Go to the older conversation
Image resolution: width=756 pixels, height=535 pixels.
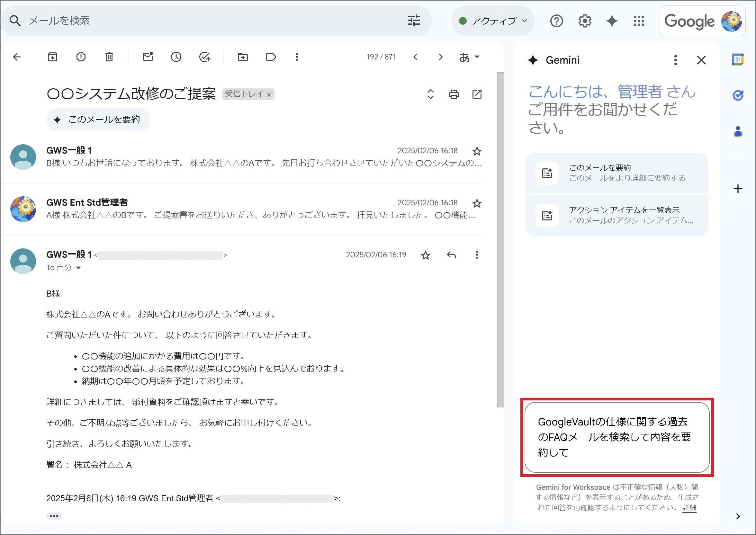[441, 57]
